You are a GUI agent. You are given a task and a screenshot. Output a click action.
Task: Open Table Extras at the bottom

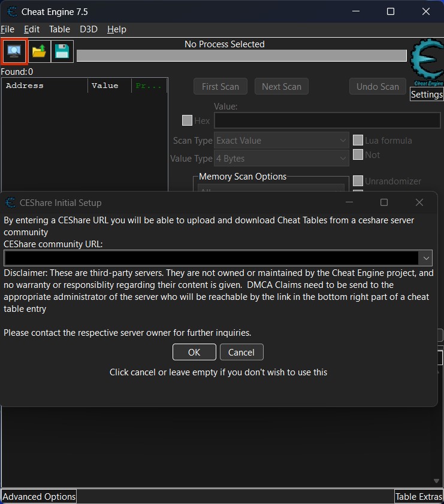coord(419,497)
